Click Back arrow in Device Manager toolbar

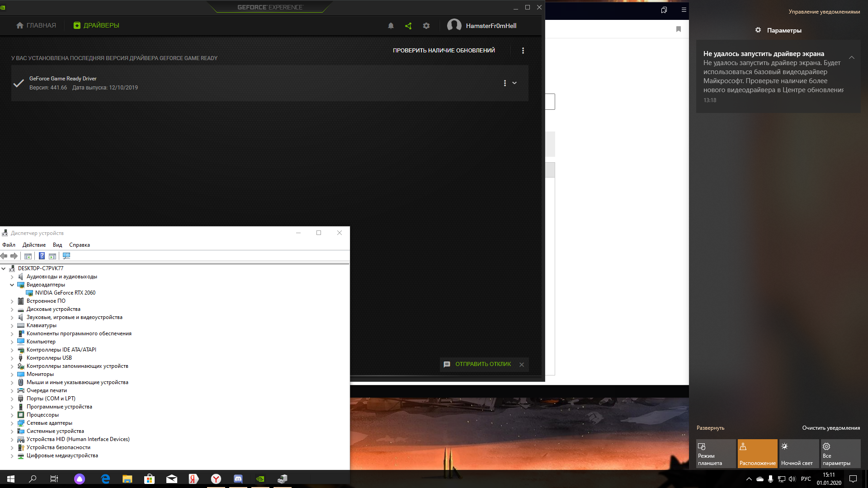[4, 256]
